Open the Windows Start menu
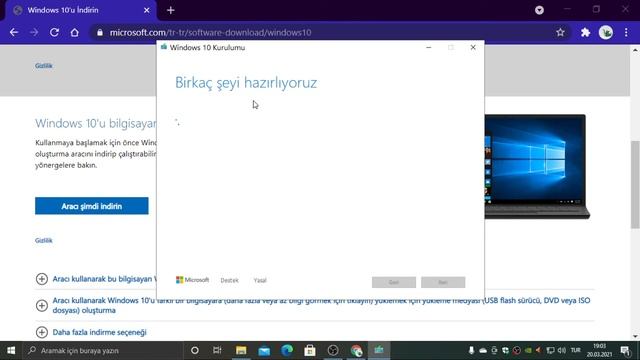The image size is (640, 360). click(x=11, y=351)
